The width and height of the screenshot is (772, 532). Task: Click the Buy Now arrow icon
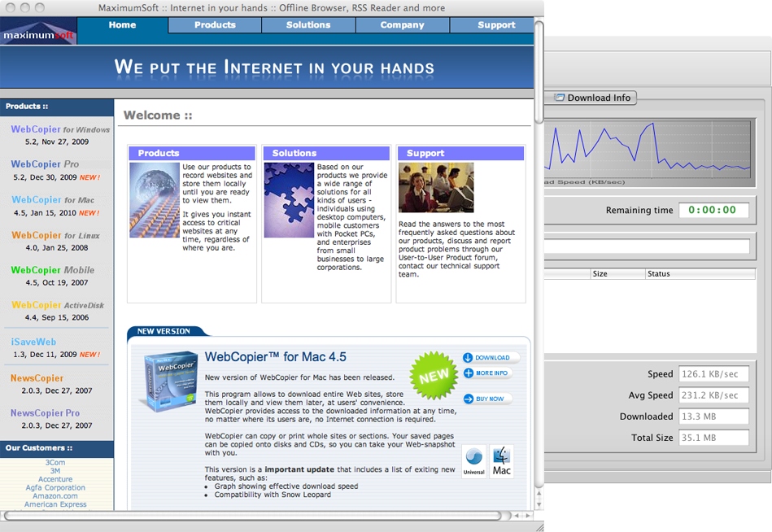click(469, 399)
